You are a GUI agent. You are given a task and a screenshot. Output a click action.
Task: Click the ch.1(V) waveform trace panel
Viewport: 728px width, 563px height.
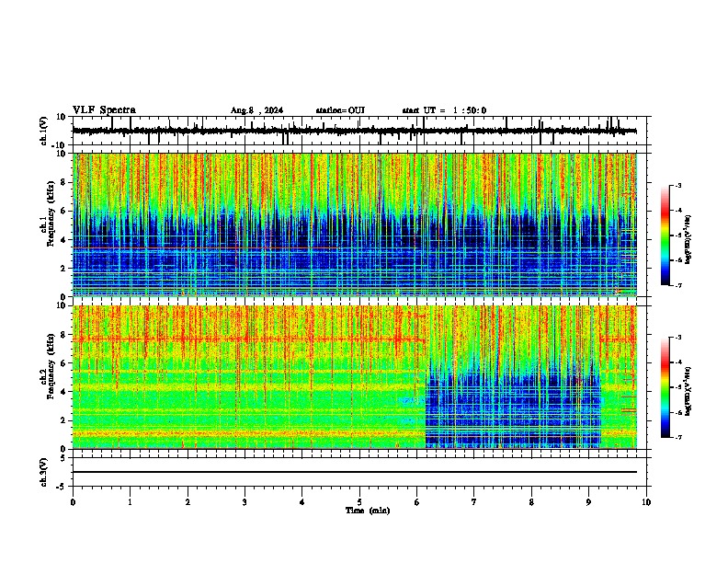tap(361, 131)
